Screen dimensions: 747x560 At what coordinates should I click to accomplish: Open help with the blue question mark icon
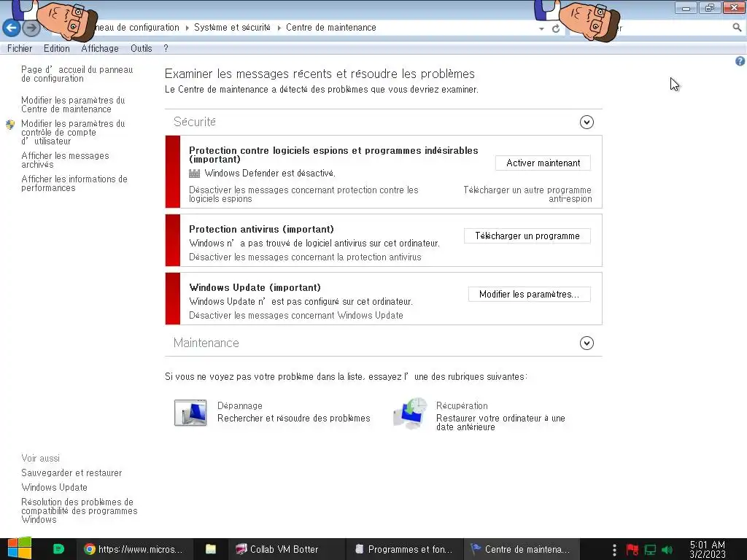740,61
